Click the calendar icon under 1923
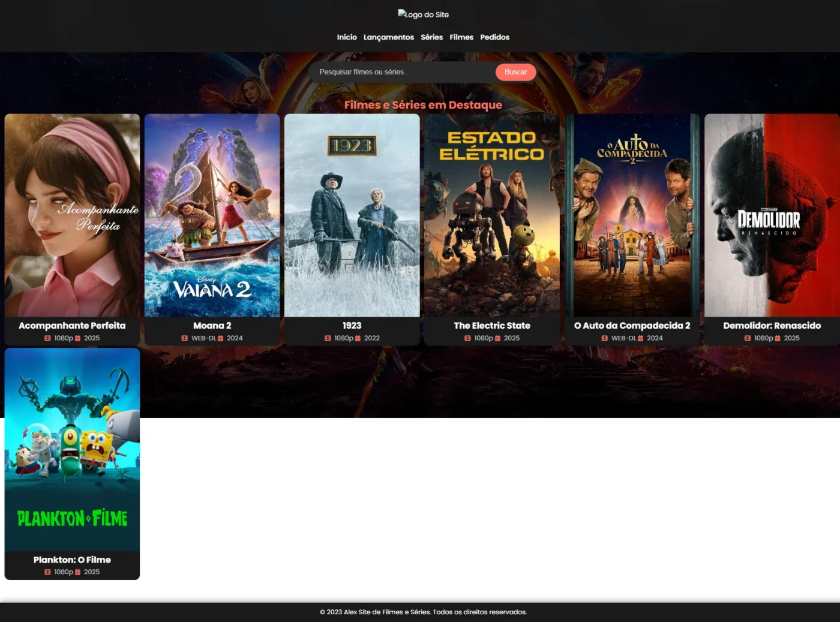 pos(358,338)
